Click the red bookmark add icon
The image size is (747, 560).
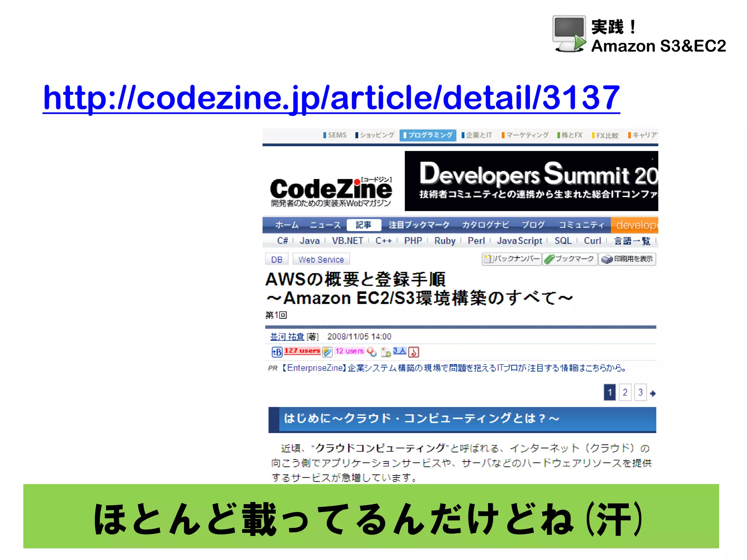[372, 352]
